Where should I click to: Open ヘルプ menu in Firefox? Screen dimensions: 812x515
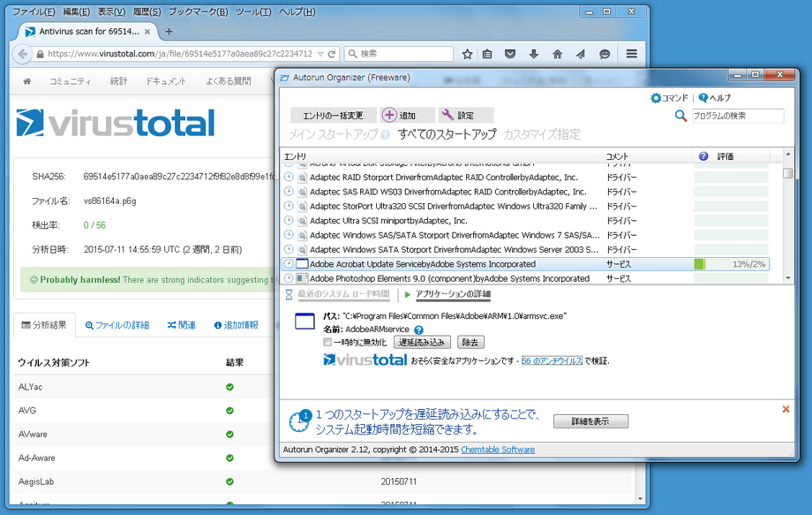(297, 11)
